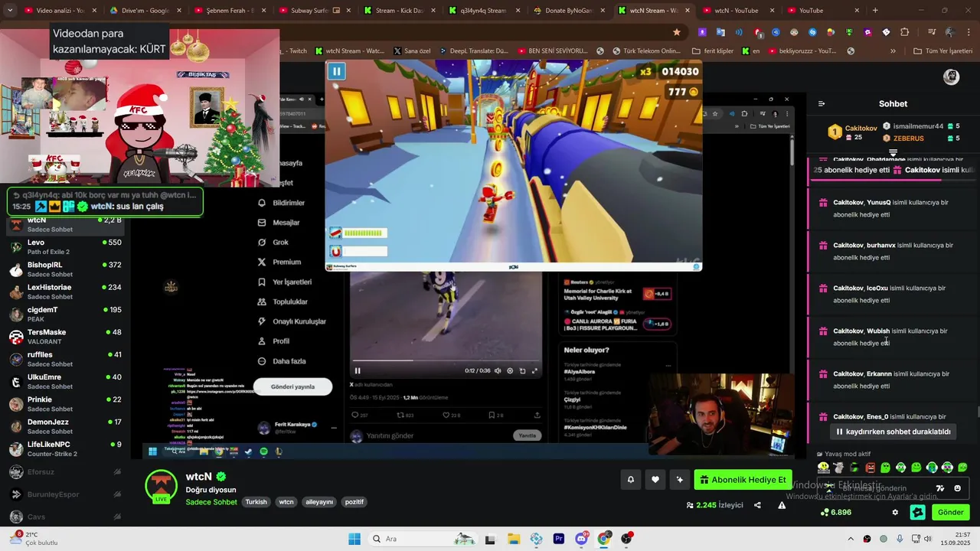Open Chrome three-dot menu

pos(969,32)
